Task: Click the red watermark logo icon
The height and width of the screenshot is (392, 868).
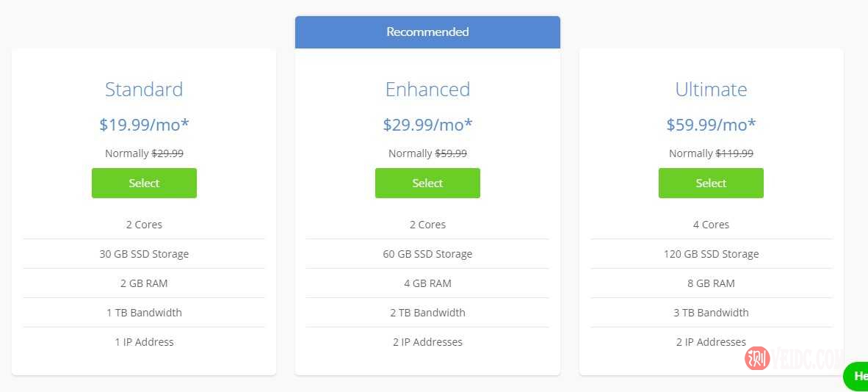Action: click(x=757, y=358)
